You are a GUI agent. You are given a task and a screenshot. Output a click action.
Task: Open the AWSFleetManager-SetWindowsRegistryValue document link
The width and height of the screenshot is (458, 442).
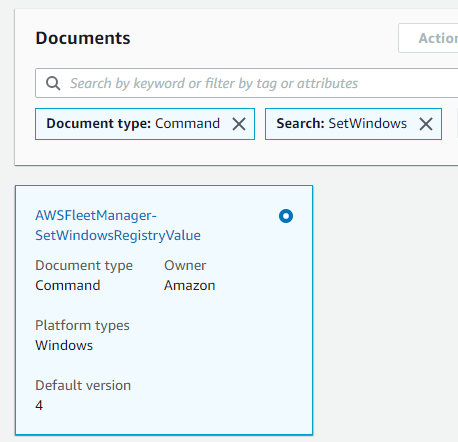(118, 225)
